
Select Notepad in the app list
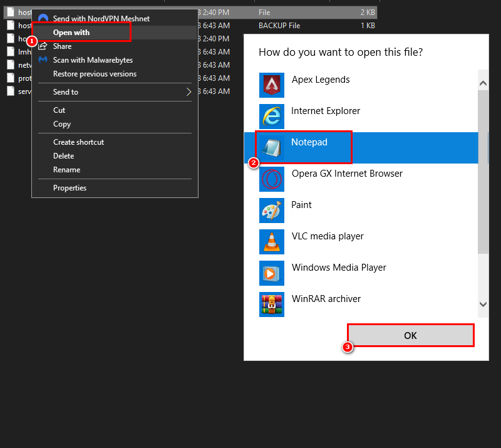361,148
